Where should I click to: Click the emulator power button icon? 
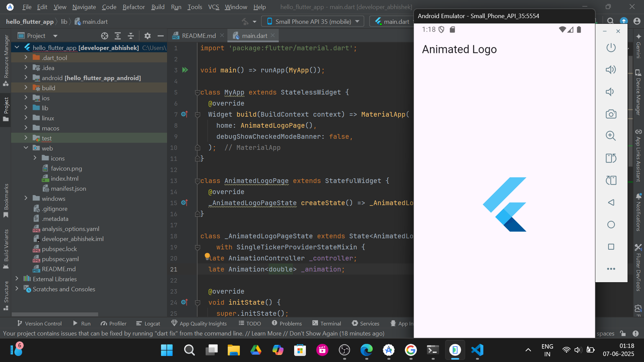611,47
